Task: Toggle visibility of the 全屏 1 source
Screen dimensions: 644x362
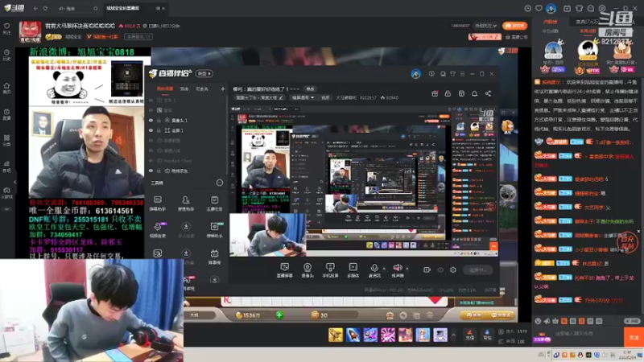Action: pos(151,130)
